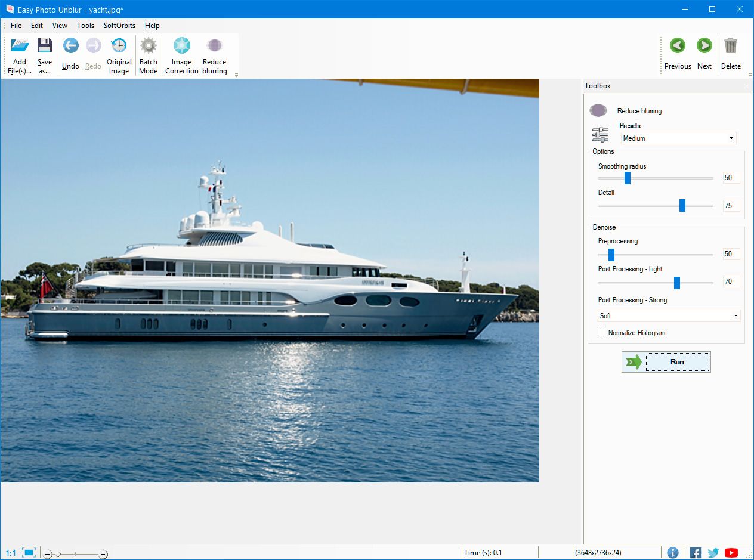754x560 pixels.
Task: Open Batch Mode gear icon
Action: pos(148,45)
